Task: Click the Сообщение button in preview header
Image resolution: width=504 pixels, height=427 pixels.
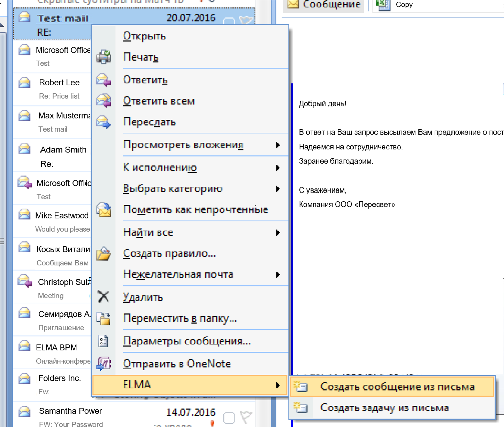Action: [324, 5]
